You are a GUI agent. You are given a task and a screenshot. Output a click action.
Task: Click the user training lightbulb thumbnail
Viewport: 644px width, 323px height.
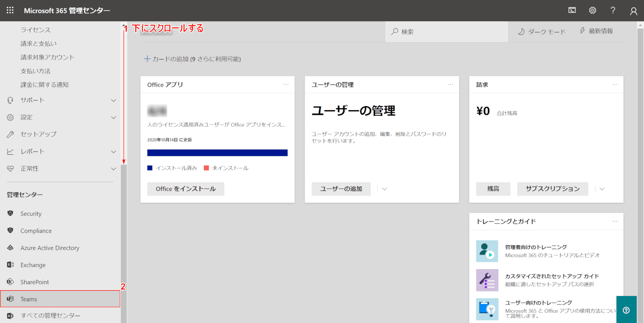click(487, 309)
